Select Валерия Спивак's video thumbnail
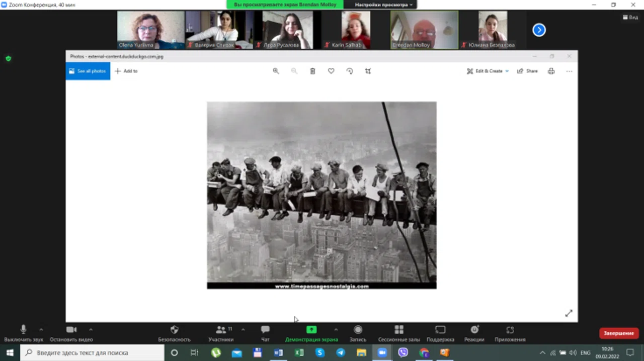The width and height of the screenshot is (644, 361). coord(219,30)
